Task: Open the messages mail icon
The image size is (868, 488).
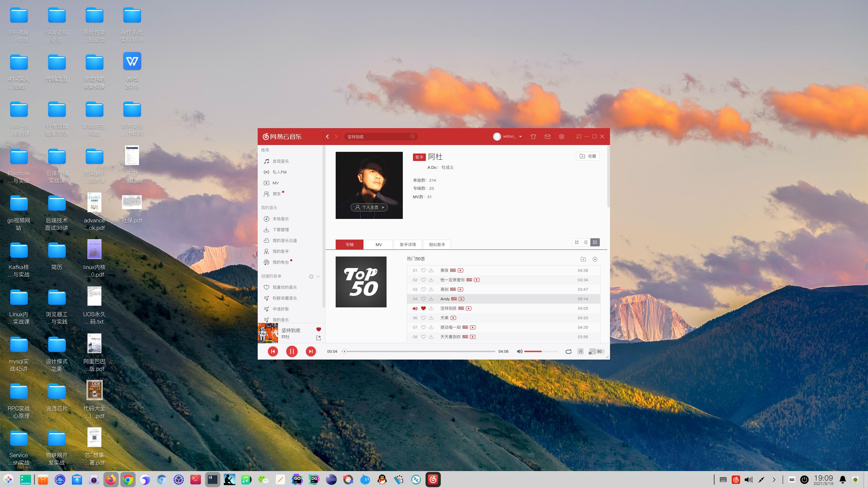Action: point(547,137)
